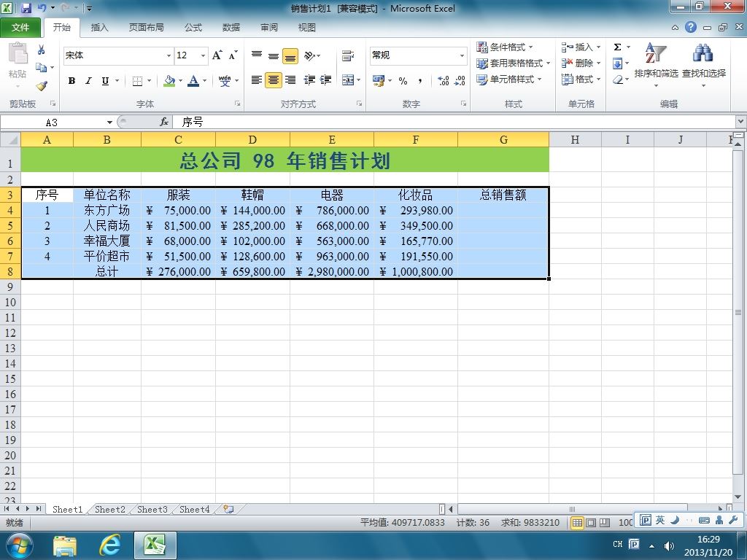Click the increase indent icon
This screenshot has width=747, height=560.
pyautogui.click(x=326, y=80)
